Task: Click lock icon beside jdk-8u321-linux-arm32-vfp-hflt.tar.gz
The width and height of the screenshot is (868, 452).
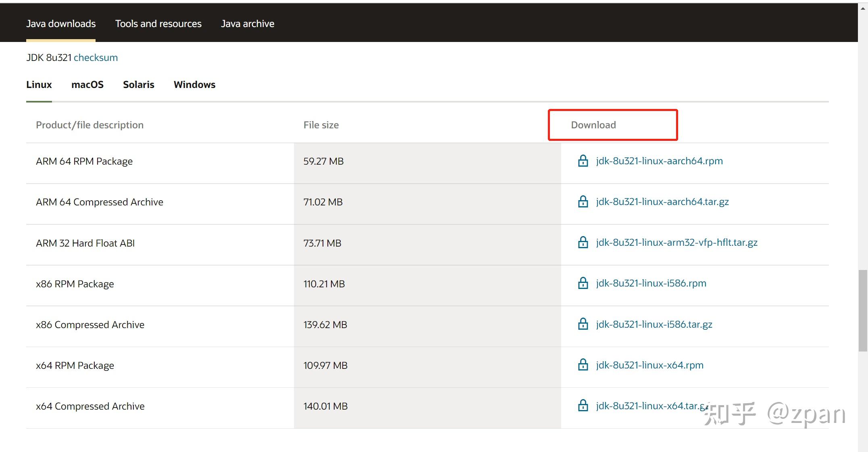Action: [583, 242]
